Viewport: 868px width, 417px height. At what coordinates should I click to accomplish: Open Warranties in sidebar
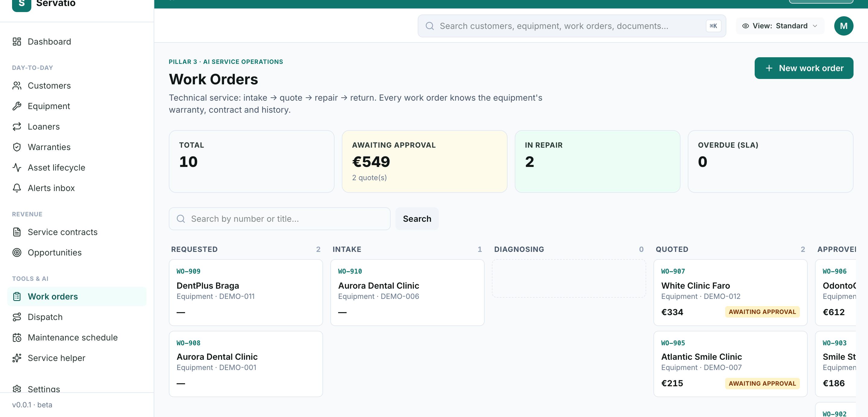click(x=77, y=147)
